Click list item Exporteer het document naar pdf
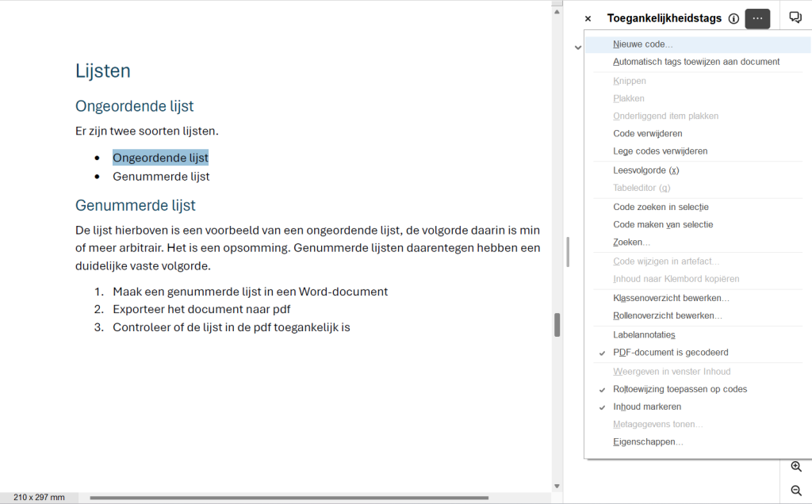Image resolution: width=812 pixels, height=504 pixels. (x=201, y=309)
